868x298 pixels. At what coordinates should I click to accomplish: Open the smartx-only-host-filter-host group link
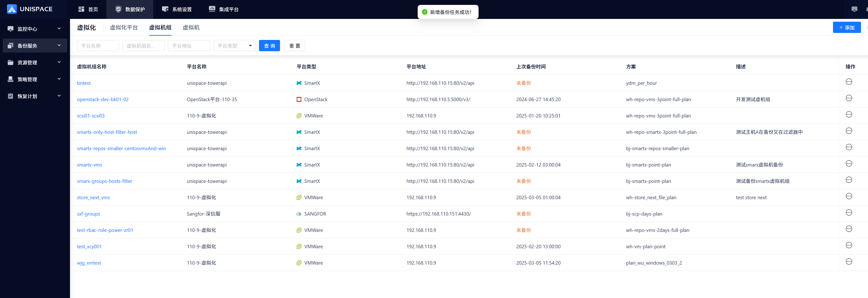point(107,132)
